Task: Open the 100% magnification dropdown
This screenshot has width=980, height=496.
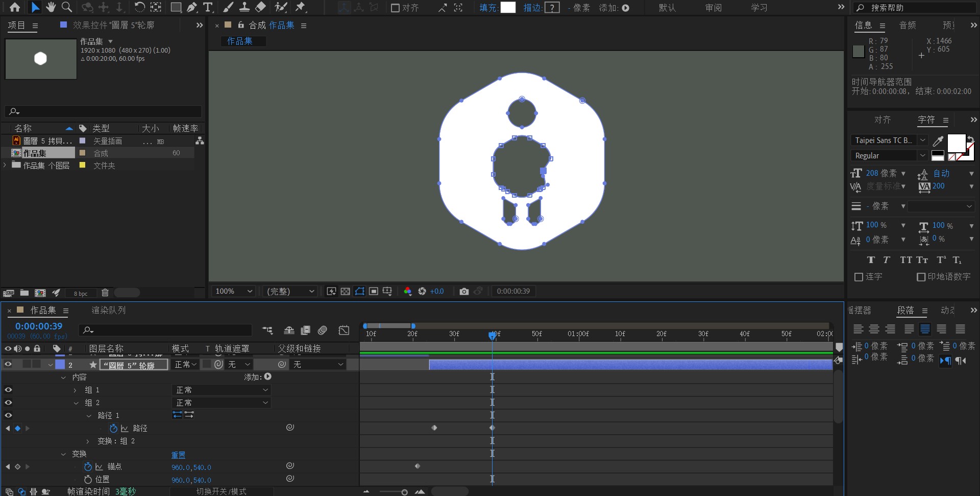Action: 234,291
